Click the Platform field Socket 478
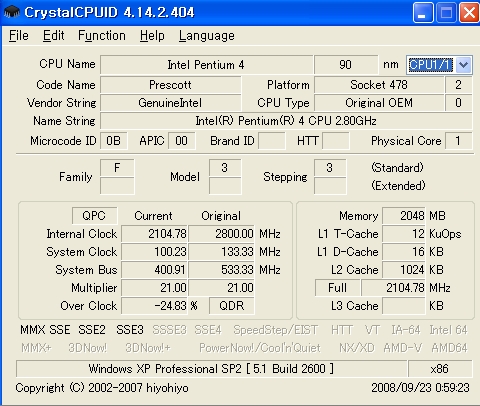Screen dimensions: 480x406 tap(379, 85)
